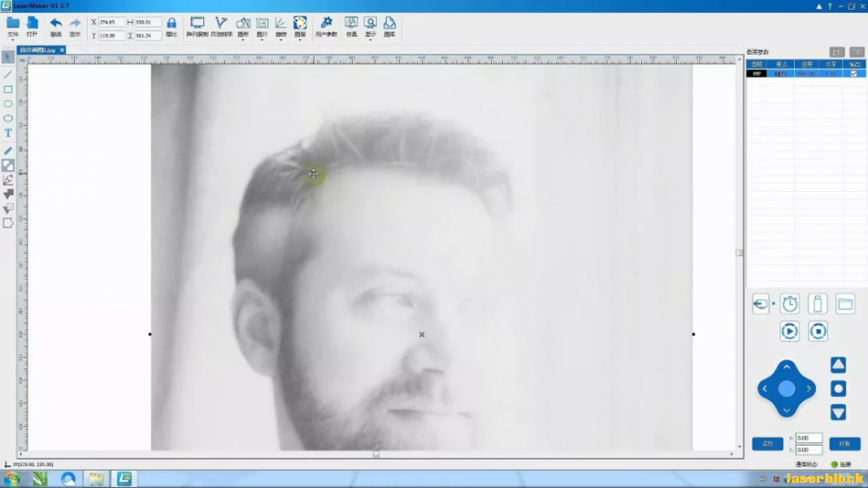
Task: Click the user parameters gear icon
Action: 327,23
